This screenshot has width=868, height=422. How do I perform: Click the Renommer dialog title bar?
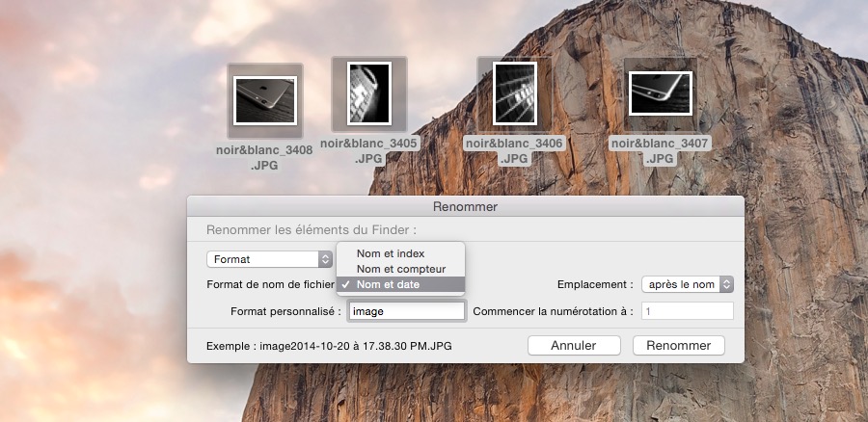(x=465, y=206)
